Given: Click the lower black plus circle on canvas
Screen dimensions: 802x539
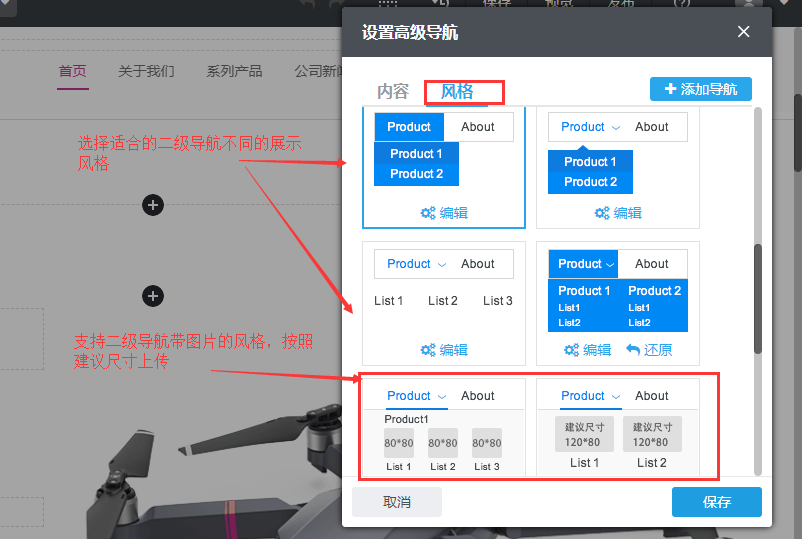Looking at the screenshot, I should pyautogui.click(x=152, y=296).
